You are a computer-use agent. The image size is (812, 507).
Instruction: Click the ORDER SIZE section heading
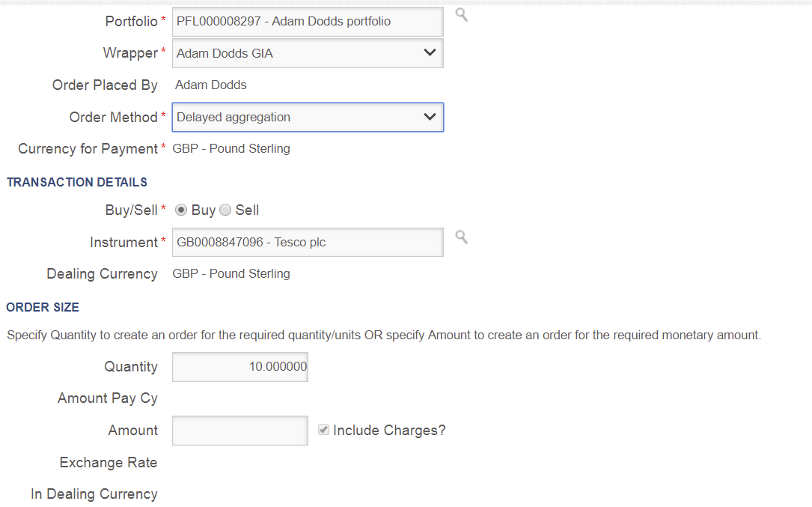click(x=43, y=307)
